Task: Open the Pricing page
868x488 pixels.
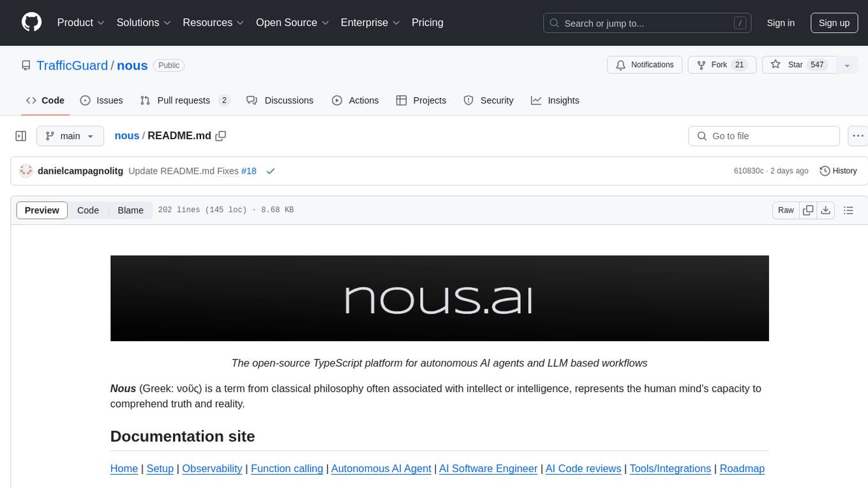Action: point(428,22)
